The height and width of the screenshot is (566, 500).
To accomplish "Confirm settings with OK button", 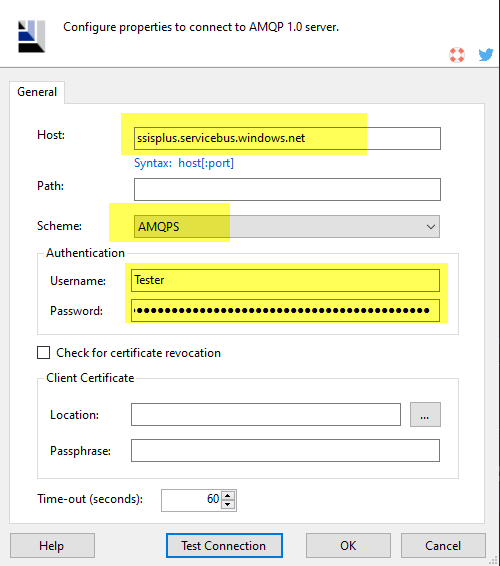I will pyautogui.click(x=348, y=545).
